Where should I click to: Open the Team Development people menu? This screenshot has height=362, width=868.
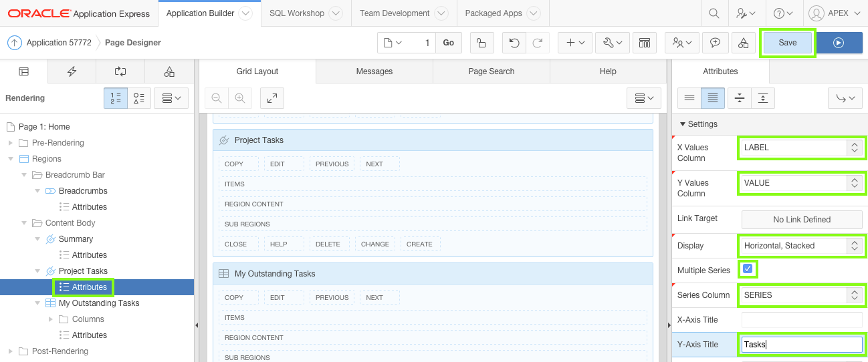point(682,43)
